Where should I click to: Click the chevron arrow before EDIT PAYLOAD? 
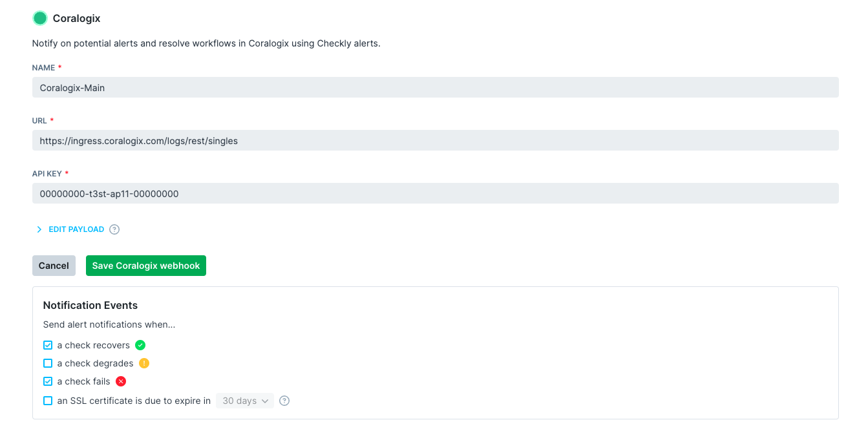point(39,229)
